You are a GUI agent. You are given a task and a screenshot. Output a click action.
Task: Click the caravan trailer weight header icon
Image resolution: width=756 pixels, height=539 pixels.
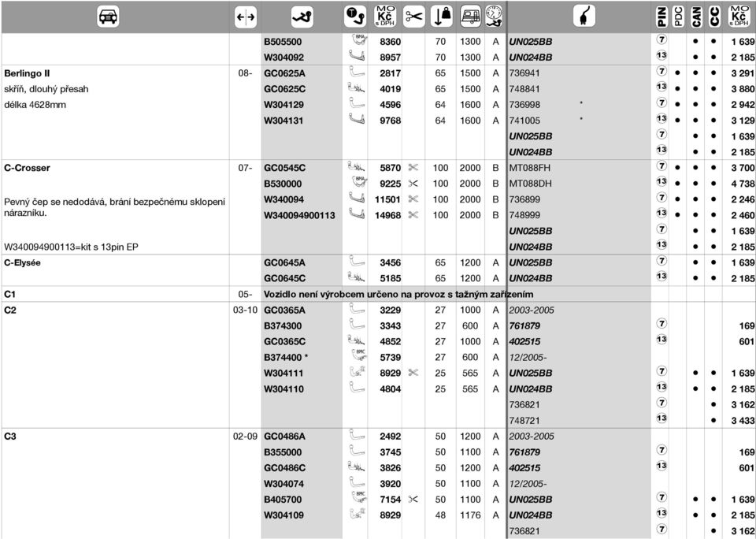pyautogui.click(x=471, y=17)
